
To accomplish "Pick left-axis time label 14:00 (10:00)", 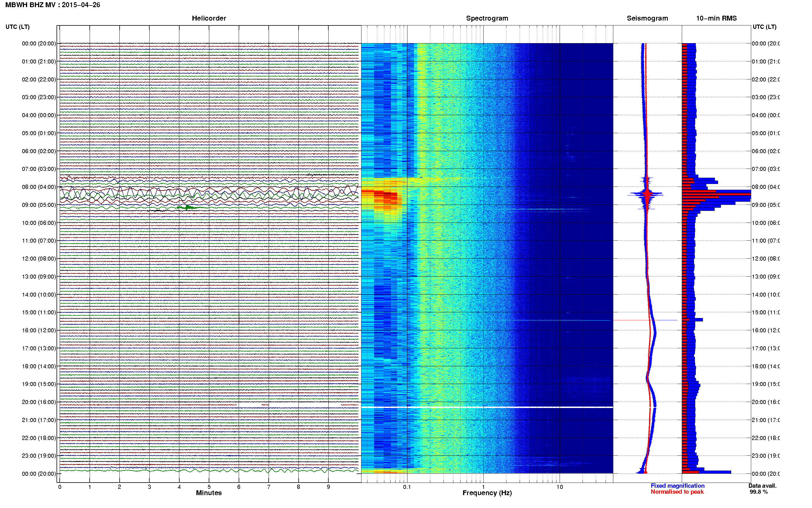I will (x=39, y=295).
